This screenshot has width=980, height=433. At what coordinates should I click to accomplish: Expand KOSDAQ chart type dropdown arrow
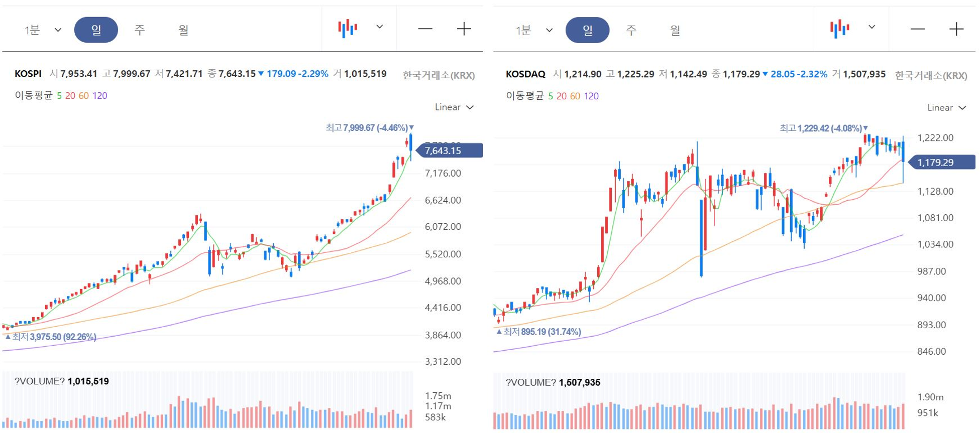pyautogui.click(x=872, y=27)
